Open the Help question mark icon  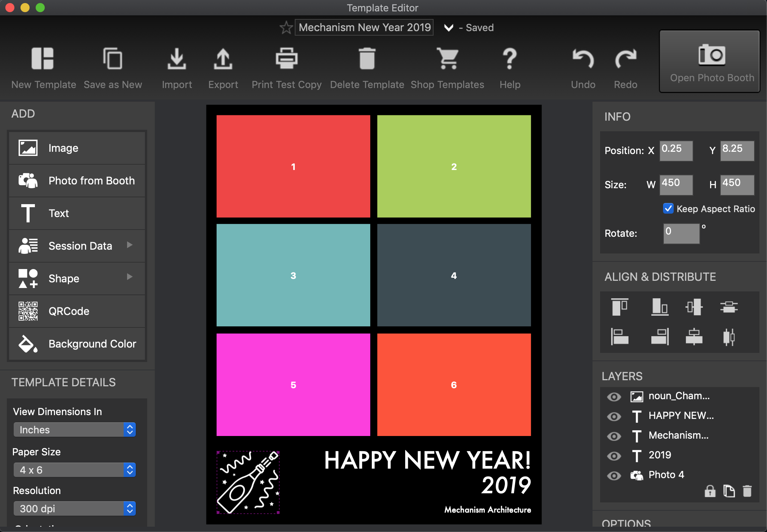tap(510, 59)
